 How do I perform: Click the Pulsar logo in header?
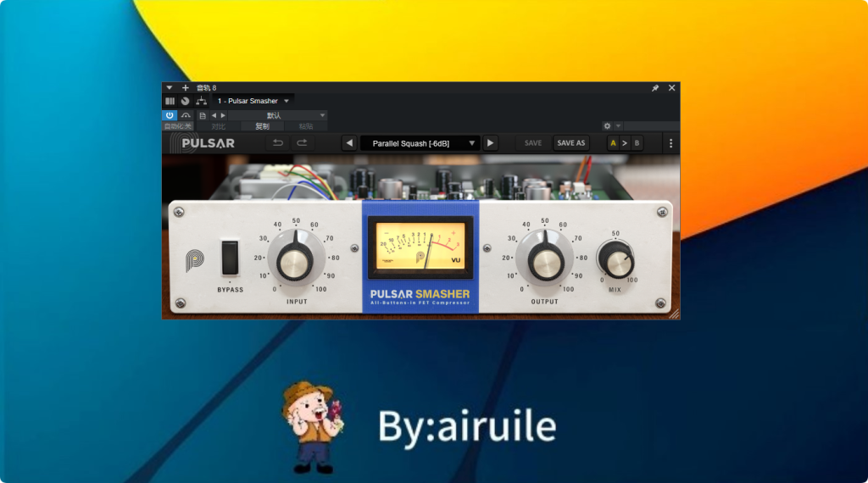coord(203,143)
